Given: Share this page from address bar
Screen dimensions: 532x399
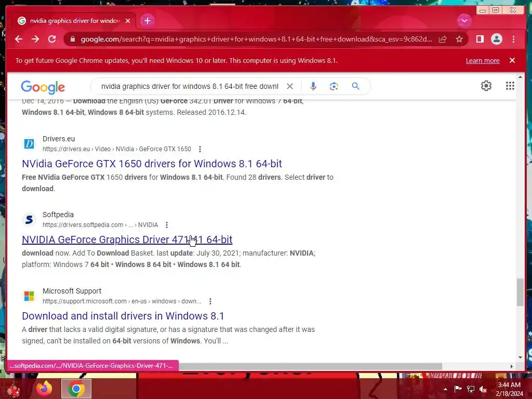Looking at the screenshot, I should pos(443,39).
